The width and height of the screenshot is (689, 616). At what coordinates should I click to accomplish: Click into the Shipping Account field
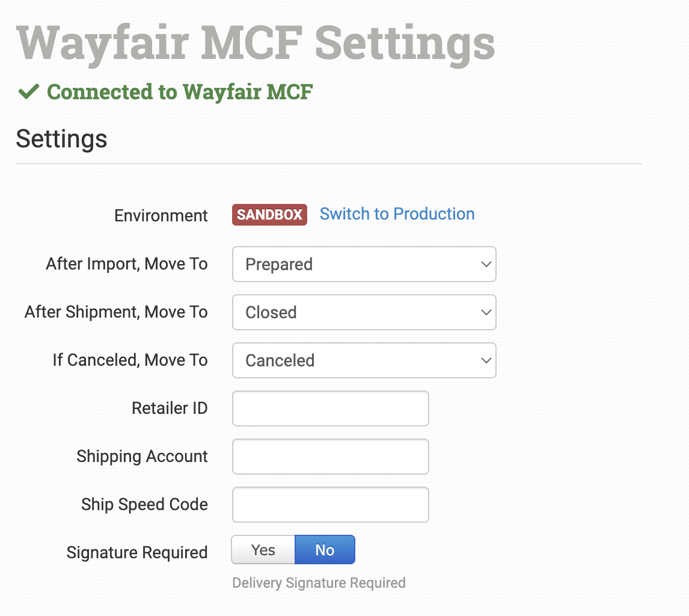tap(330, 457)
